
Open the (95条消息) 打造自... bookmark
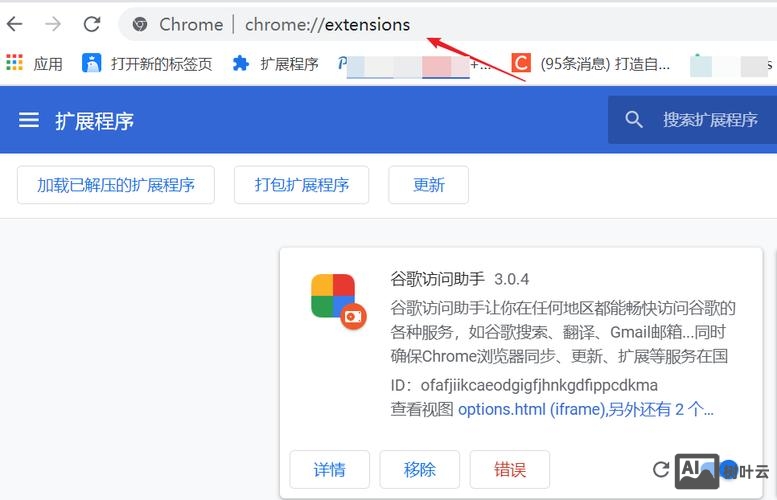click(x=591, y=63)
